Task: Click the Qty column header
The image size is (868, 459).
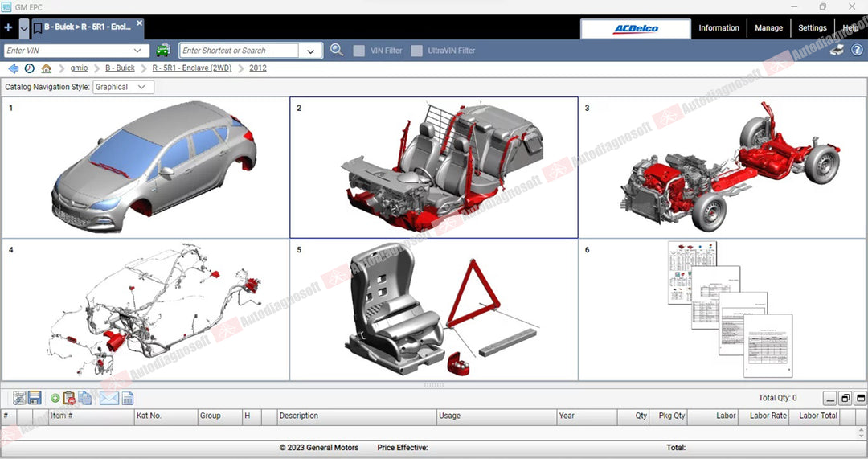Action: coord(634,416)
